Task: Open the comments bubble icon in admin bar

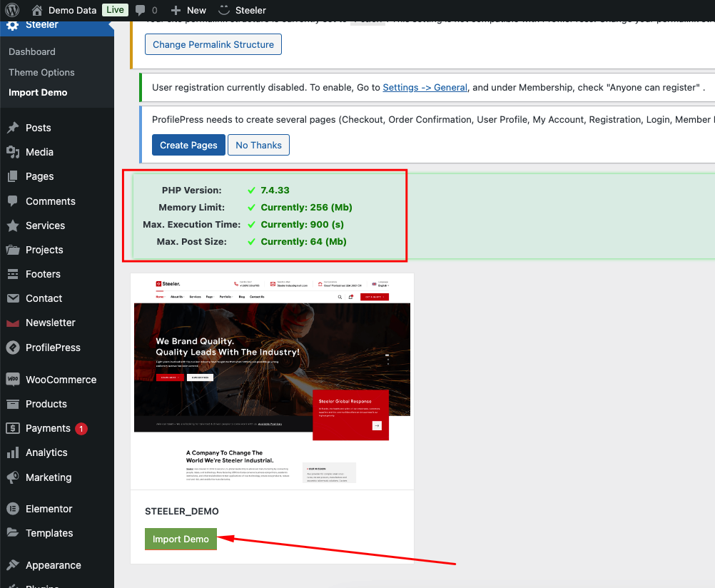Action: click(x=141, y=10)
